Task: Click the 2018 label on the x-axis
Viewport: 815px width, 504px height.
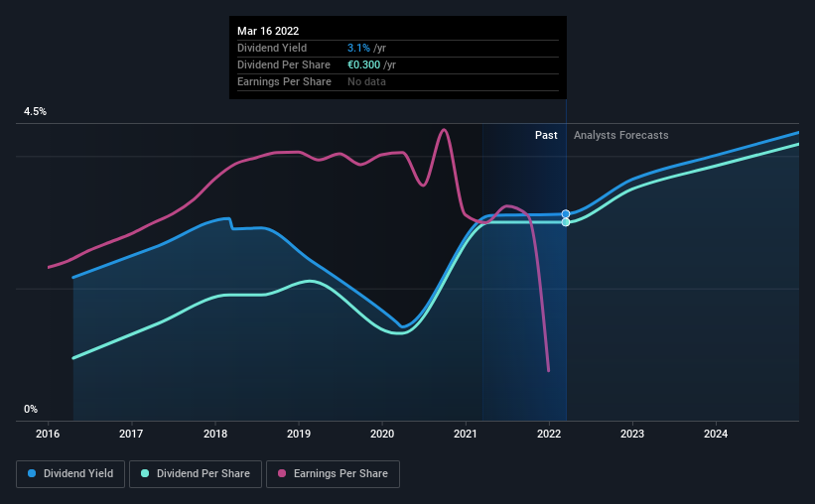Action: tap(215, 434)
